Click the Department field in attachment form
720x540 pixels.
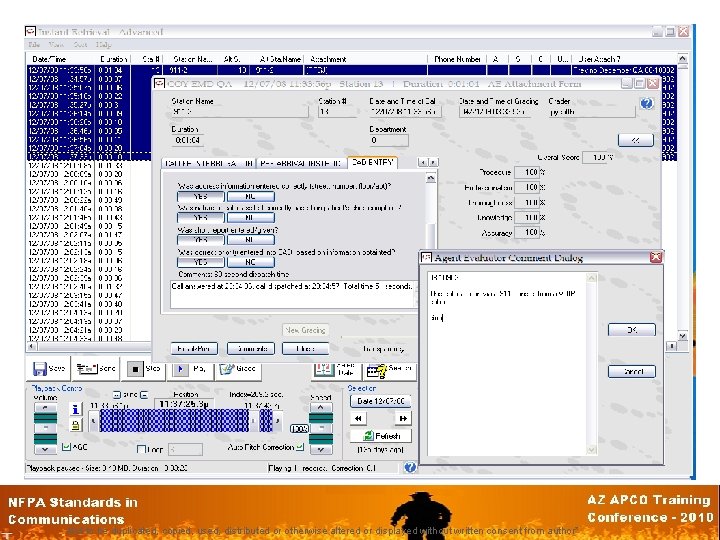tap(388, 140)
